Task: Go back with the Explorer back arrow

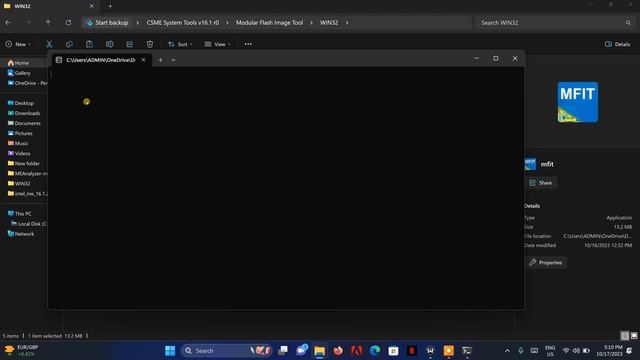Action: click(x=8, y=22)
